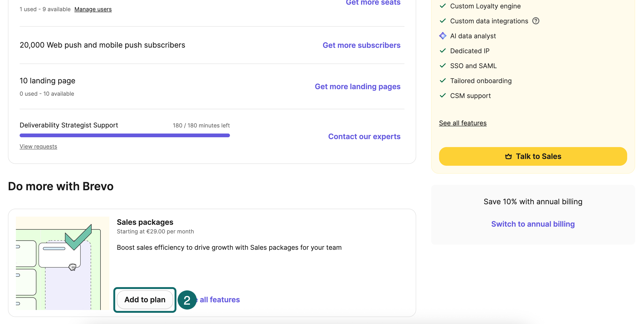Click the AI data analyst diamond icon
This screenshot has width=644, height=324.
[x=443, y=36]
